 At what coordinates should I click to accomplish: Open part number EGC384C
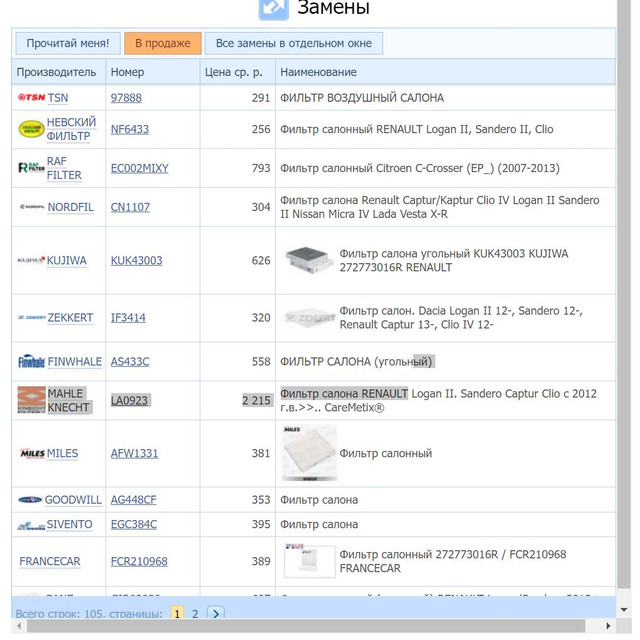pos(134,524)
